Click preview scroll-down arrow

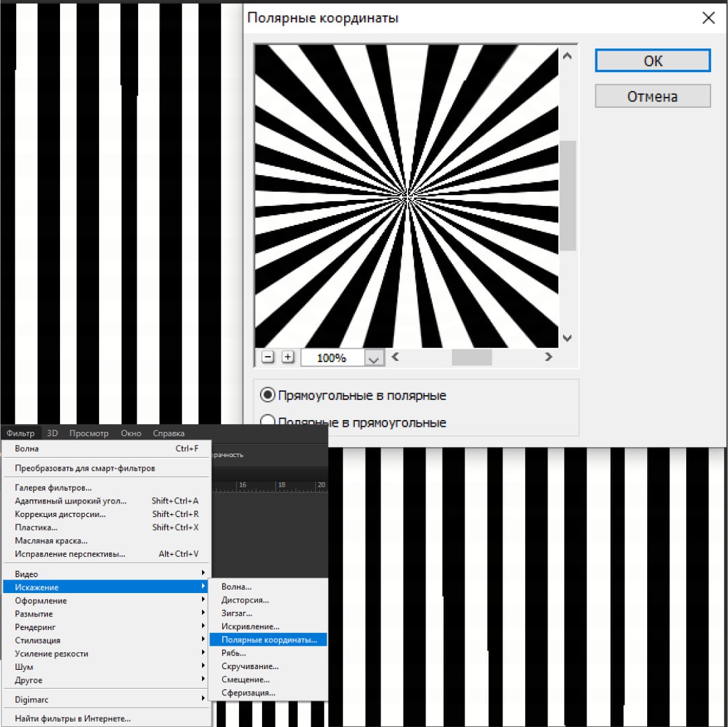pos(567,338)
